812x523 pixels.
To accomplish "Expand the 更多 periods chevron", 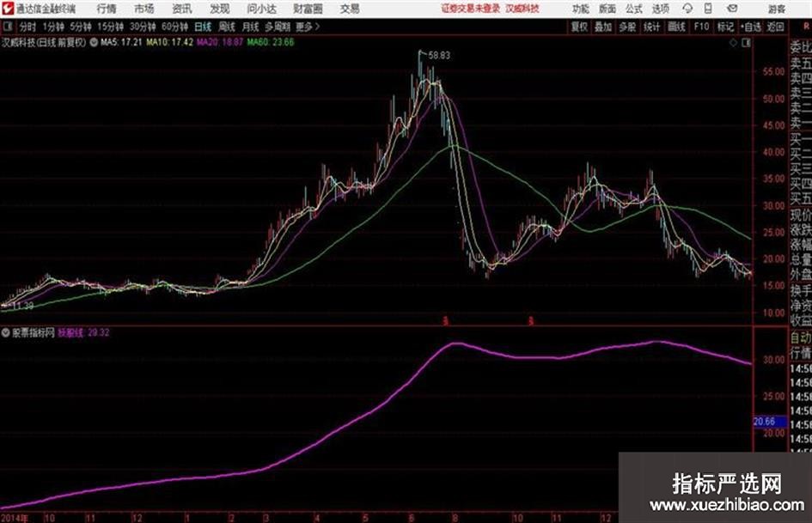I will pyautogui.click(x=317, y=27).
